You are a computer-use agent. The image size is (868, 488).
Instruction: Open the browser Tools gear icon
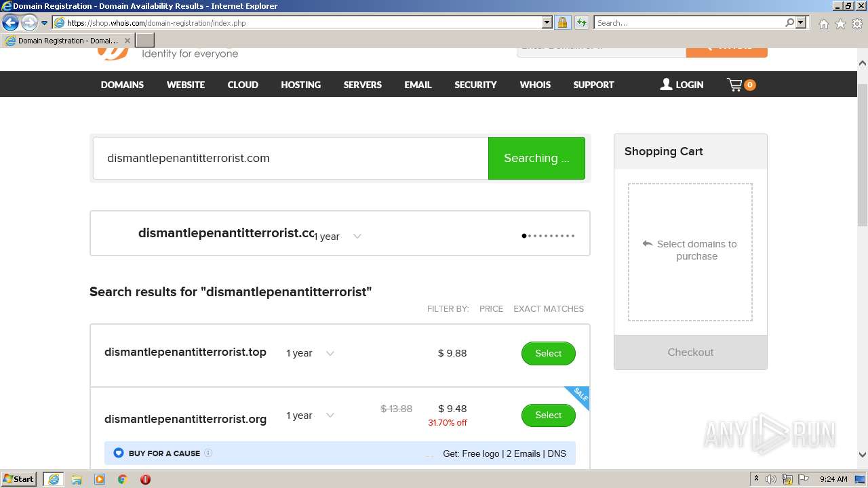coord(857,24)
